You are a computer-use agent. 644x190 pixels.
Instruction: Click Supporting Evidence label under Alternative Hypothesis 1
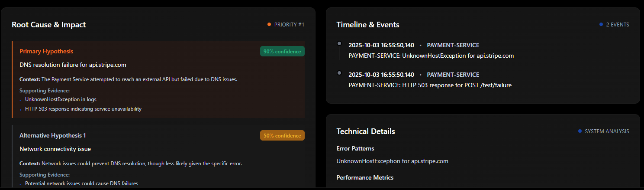tap(45, 175)
